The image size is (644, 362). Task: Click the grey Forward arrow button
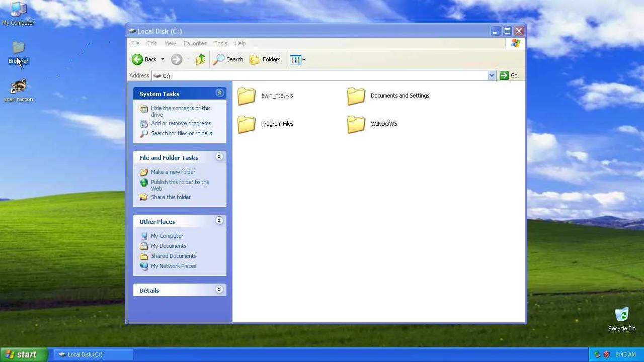[x=176, y=59]
